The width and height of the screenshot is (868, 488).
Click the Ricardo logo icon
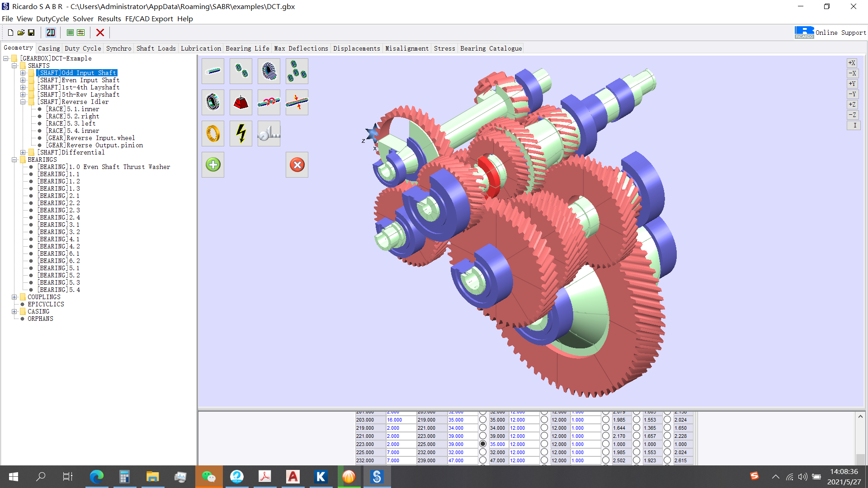tap(804, 33)
